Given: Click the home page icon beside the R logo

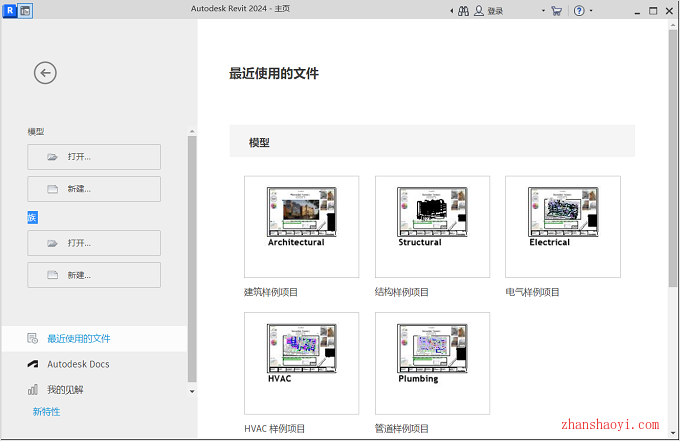Looking at the screenshot, I should 26,11.
